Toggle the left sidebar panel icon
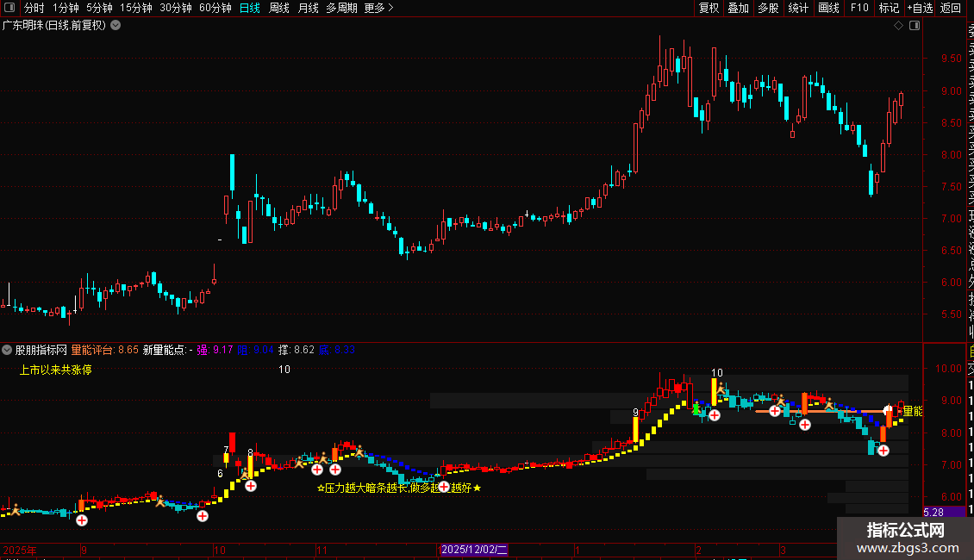The image size is (974, 560). (9, 8)
